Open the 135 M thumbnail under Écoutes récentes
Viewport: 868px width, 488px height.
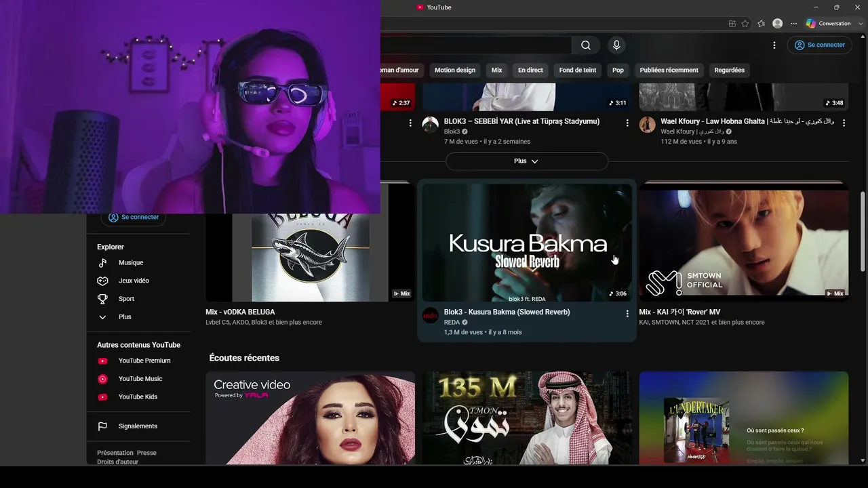(x=527, y=418)
